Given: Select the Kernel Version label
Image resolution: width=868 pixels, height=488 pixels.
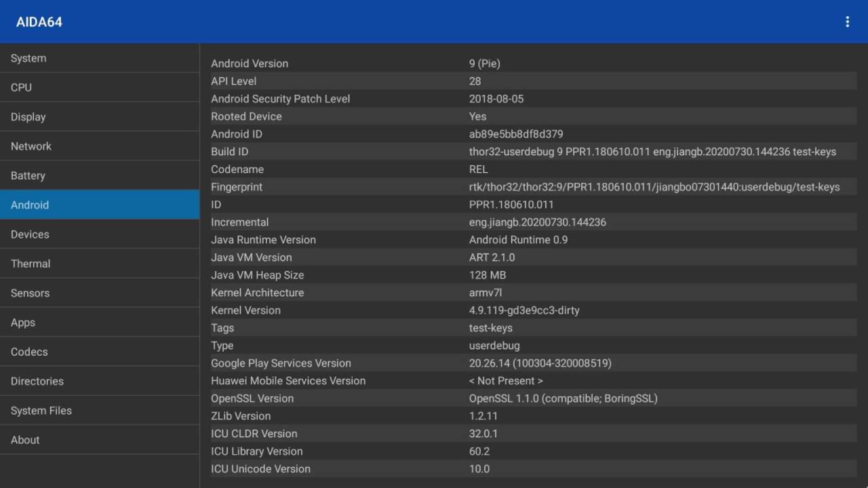Looking at the screenshot, I should 245,310.
